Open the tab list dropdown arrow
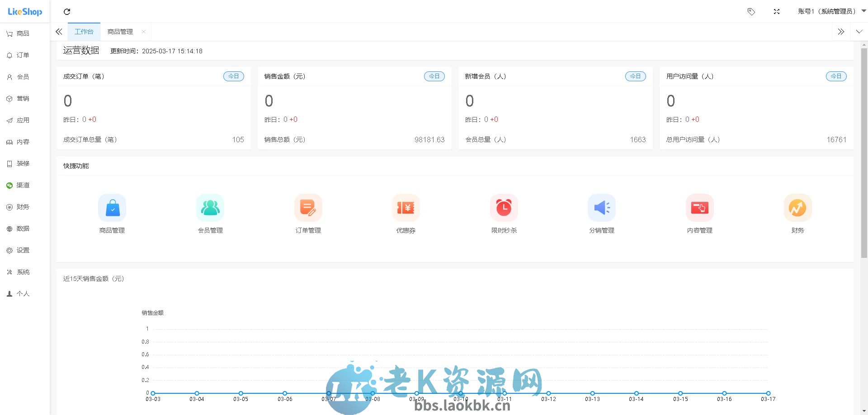The height and width of the screenshot is (415, 868). (859, 32)
